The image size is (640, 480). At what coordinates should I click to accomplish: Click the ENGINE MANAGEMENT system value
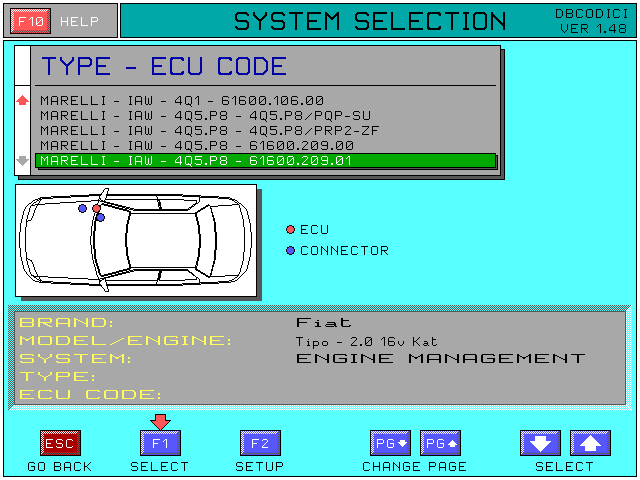click(x=440, y=358)
